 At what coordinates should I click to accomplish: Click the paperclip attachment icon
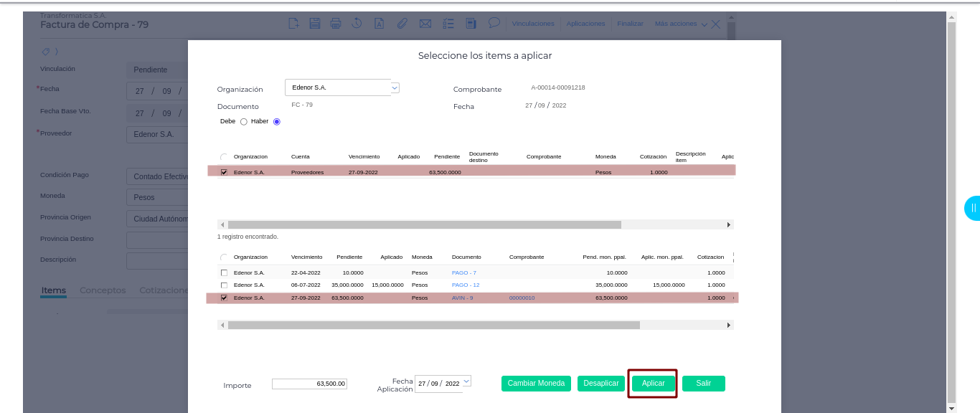click(x=402, y=24)
